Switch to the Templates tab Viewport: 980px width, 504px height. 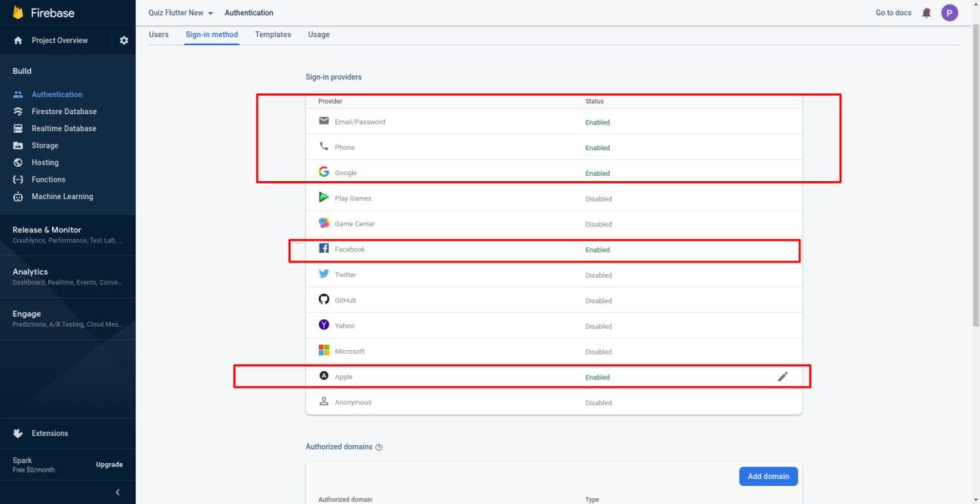pyautogui.click(x=273, y=35)
